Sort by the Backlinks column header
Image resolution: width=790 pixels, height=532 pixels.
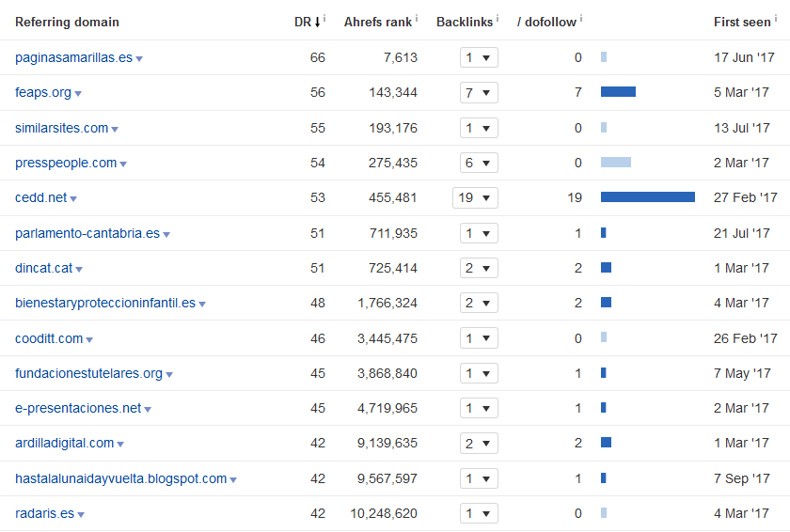(x=465, y=23)
